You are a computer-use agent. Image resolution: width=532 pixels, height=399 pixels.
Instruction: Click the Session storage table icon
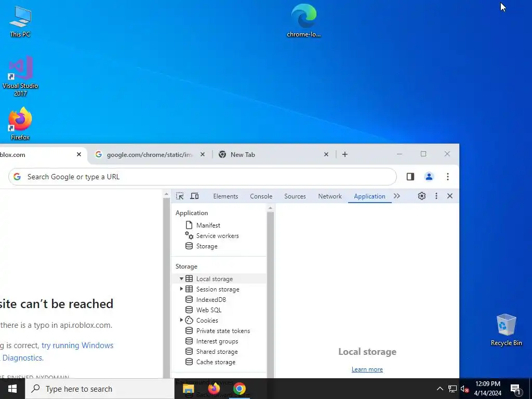[189, 289]
